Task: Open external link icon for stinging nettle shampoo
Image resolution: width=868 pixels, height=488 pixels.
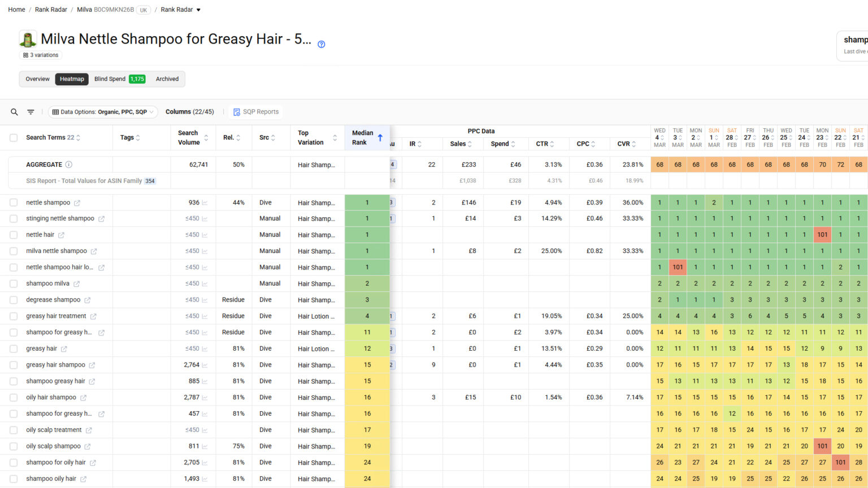Action: point(101,219)
